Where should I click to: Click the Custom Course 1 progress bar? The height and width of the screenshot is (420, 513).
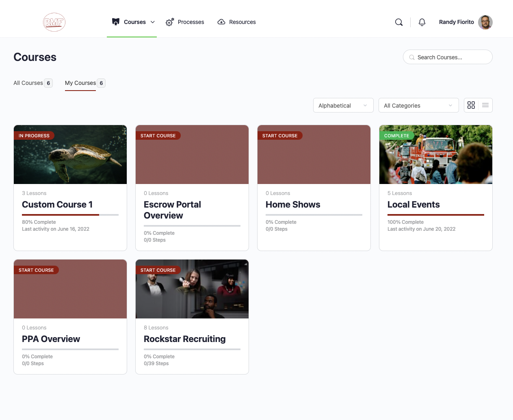pyautogui.click(x=70, y=214)
